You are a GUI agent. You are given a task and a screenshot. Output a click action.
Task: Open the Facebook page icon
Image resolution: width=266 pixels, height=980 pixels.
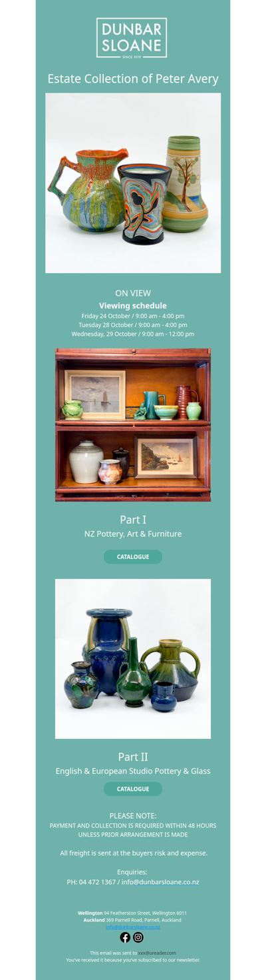125,937
